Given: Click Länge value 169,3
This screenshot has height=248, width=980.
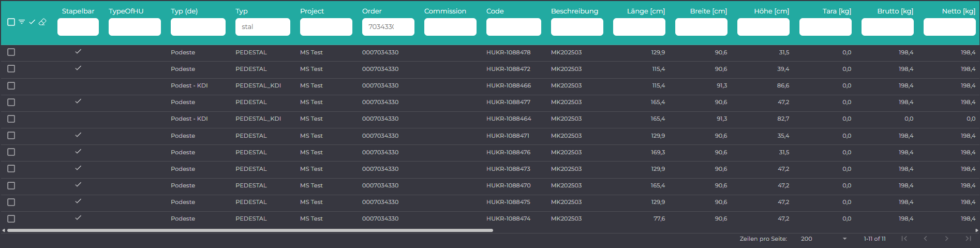Looking at the screenshot, I should [658, 152].
